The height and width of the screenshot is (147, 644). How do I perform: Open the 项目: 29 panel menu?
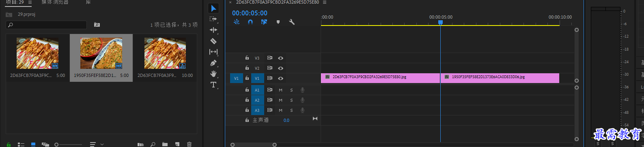[30, 2]
